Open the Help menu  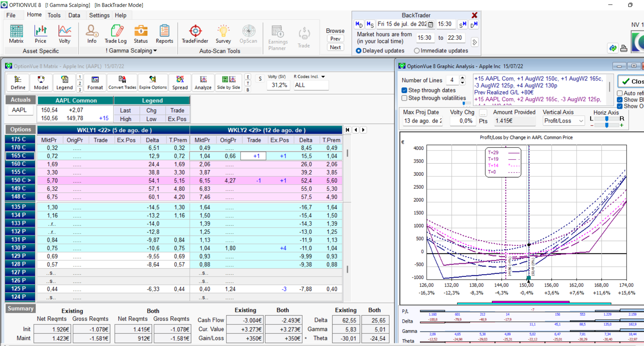[120, 15]
